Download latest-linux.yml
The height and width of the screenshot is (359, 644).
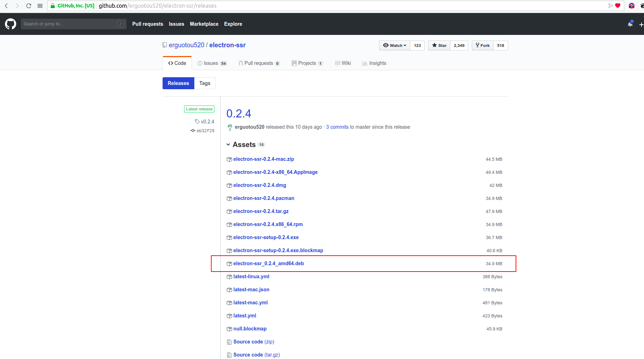251,276
